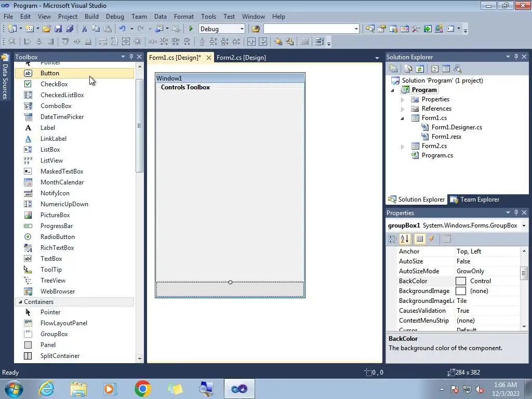
Task: Select the PictureBox control in Toolbox
Action: point(75,215)
